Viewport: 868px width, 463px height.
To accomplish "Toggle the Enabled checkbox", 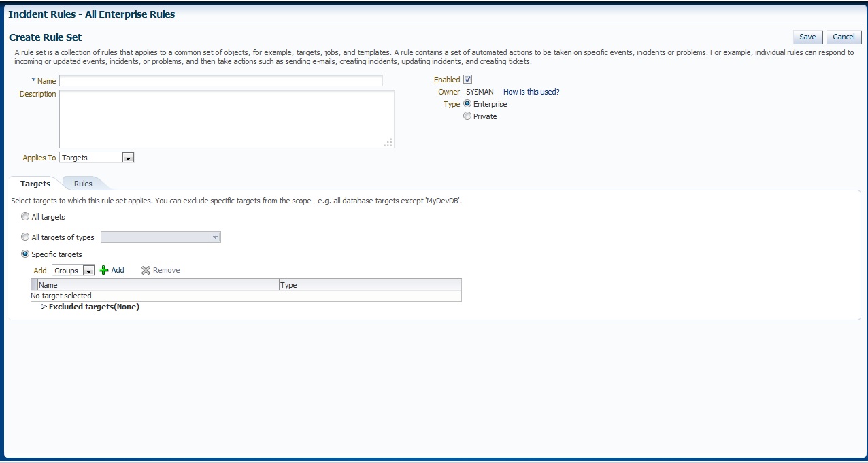I will pyautogui.click(x=467, y=80).
